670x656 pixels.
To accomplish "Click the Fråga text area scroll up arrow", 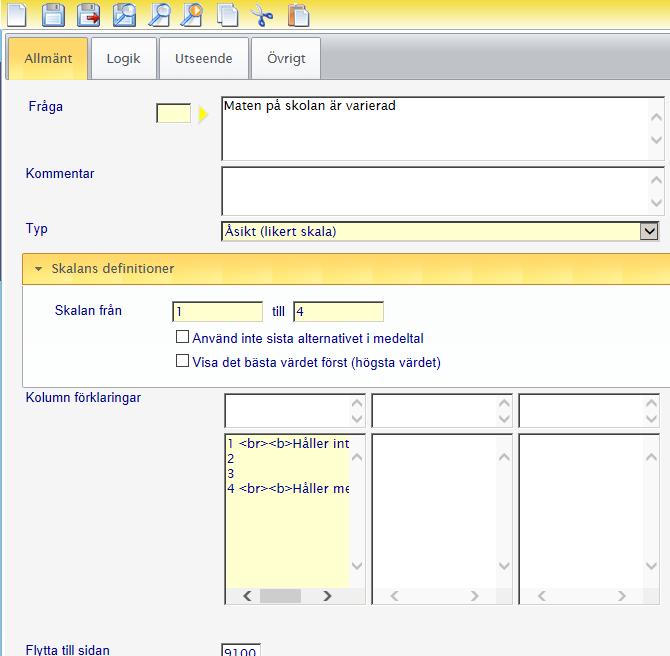I will pyautogui.click(x=656, y=117).
